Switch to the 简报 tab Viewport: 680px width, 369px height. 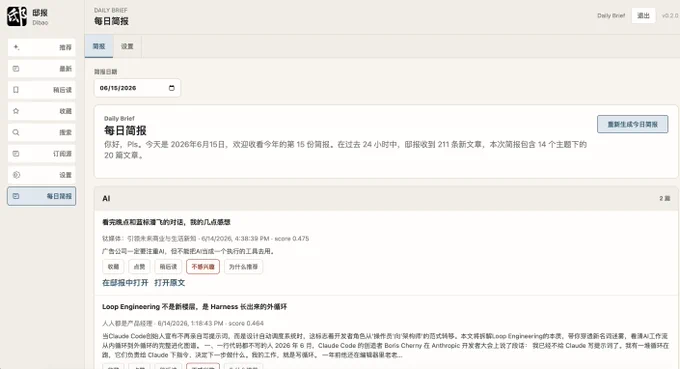99,46
